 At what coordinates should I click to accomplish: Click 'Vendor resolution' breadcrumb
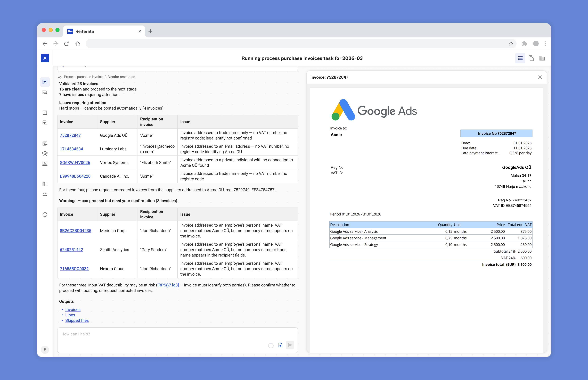coord(122,77)
